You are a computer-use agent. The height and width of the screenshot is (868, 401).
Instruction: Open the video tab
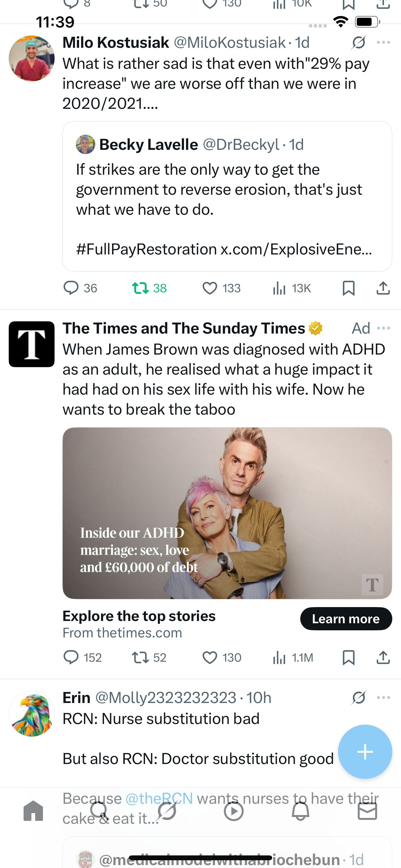[233, 811]
